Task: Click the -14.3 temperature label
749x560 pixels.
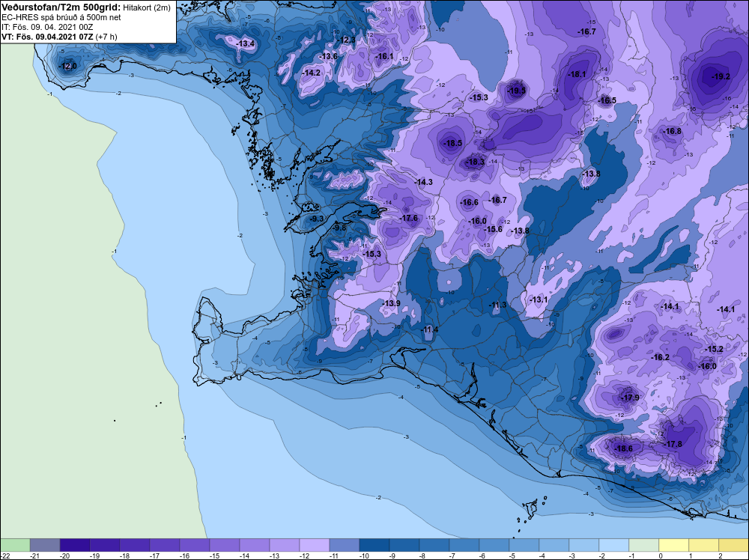Action: 423,182
